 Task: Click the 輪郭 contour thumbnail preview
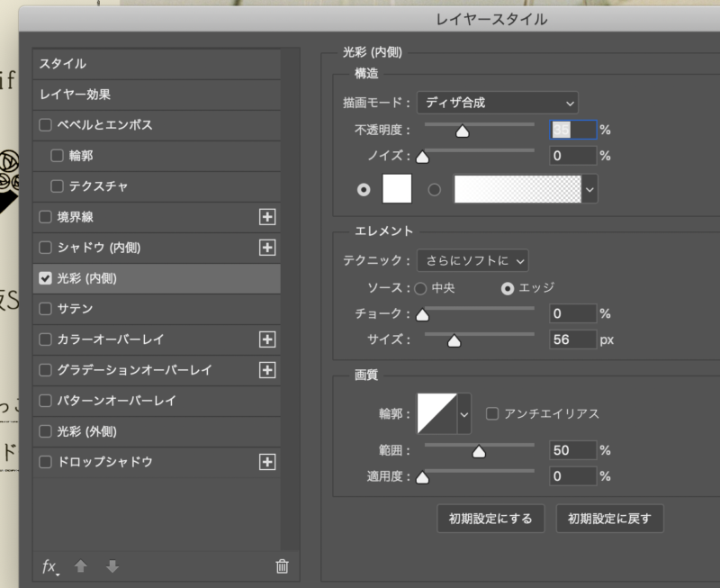436,413
